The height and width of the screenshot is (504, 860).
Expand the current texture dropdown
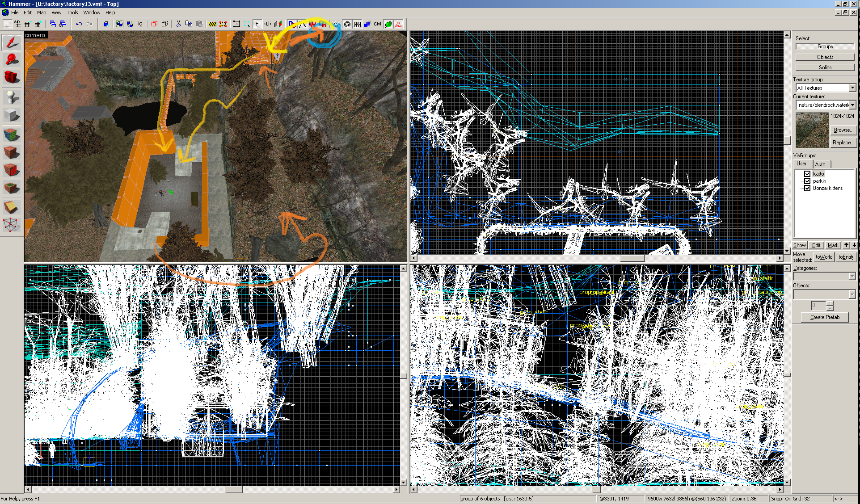pyautogui.click(x=852, y=105)
